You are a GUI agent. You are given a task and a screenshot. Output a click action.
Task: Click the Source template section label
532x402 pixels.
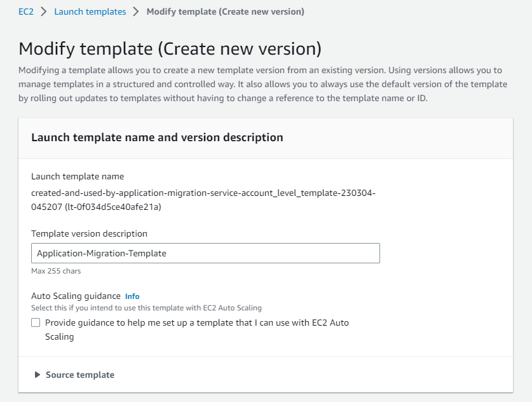point(80,375)
